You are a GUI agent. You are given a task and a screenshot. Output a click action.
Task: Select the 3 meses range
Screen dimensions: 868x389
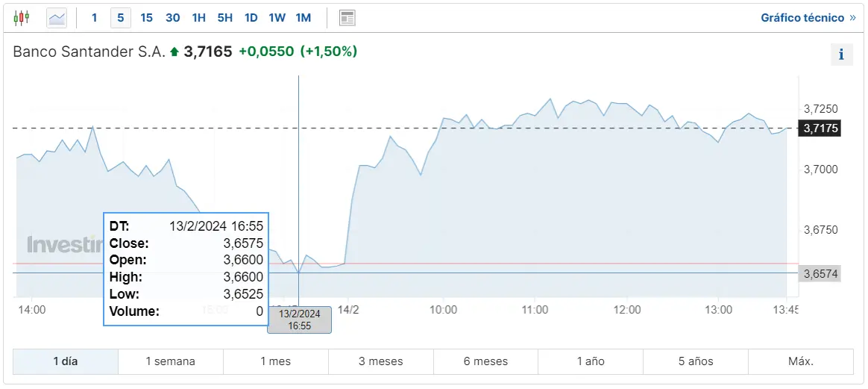[381, 362]
